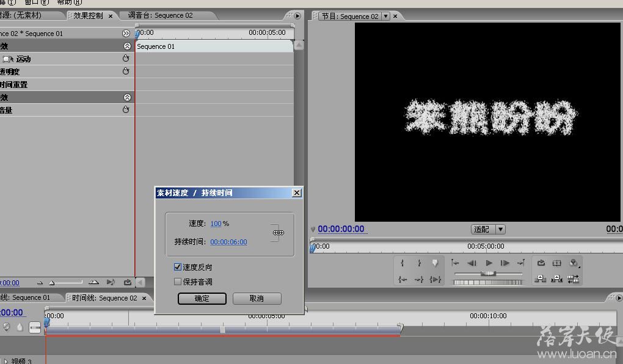
Task: Enable the 保持音调 (maintain pitch) checkbox
Action: [178, 282]
